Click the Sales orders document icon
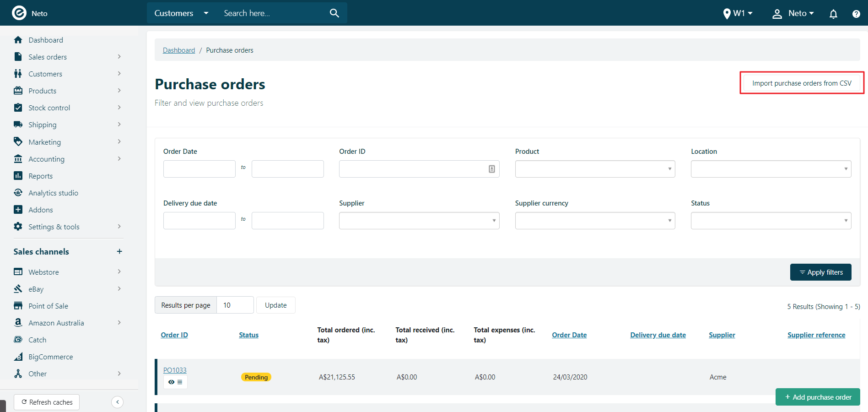Viewport: 868px width, 412px height. point(18,57)
